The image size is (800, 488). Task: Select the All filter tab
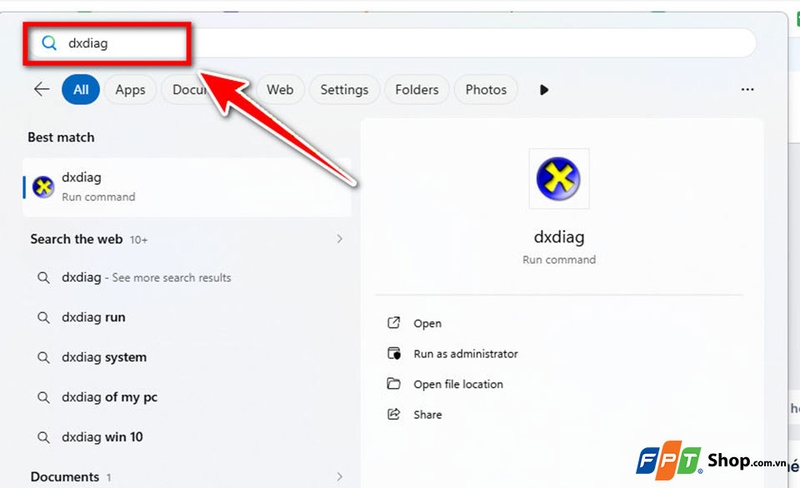(81, 89)
